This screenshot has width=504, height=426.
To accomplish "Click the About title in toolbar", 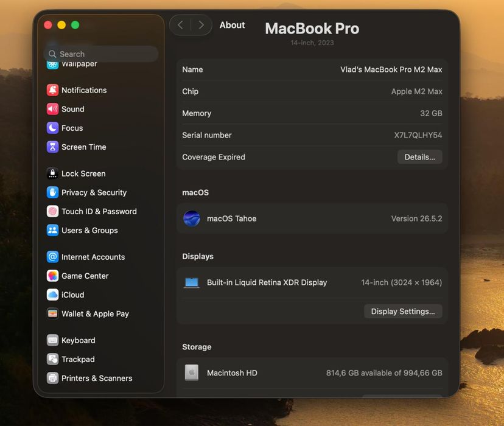I will point(232,25).
